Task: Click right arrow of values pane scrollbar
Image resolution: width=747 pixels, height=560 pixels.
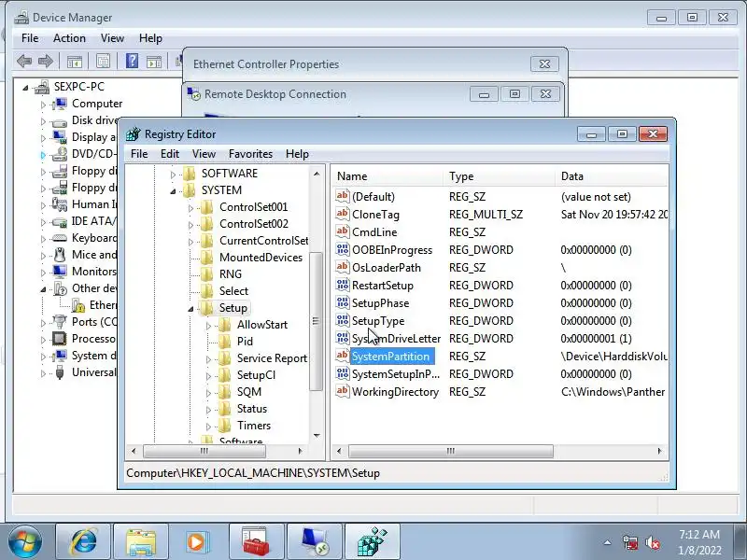Action: click(x=660, y=451)
